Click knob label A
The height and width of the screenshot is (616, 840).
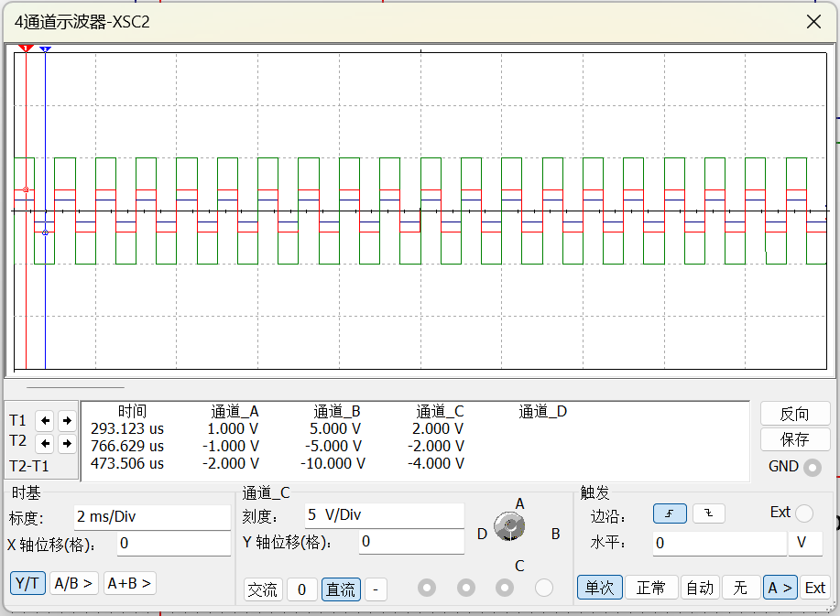[x=519, y=503]
